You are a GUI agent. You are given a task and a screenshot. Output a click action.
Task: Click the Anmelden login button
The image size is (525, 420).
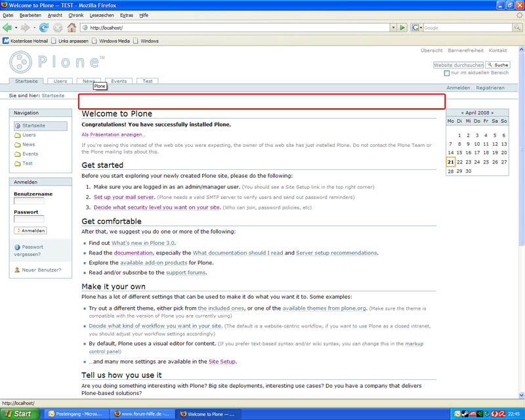(30, 231)
